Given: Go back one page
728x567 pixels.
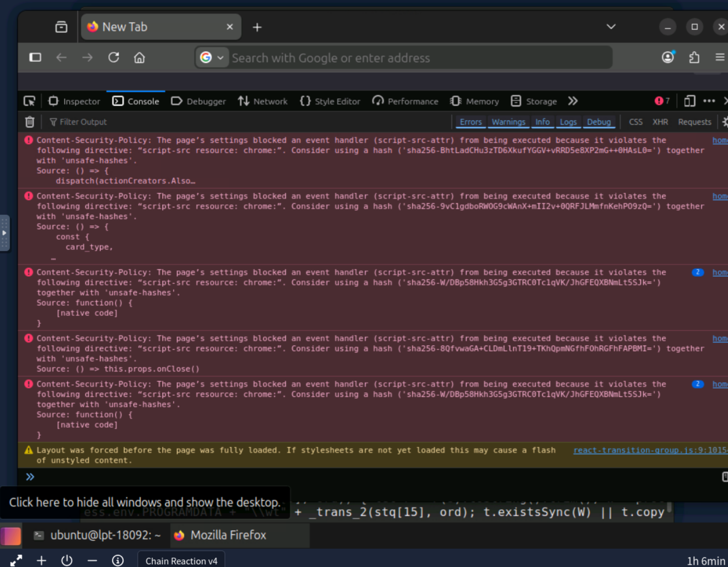Looking at the screenshot, I should click(x=61, y=57).
